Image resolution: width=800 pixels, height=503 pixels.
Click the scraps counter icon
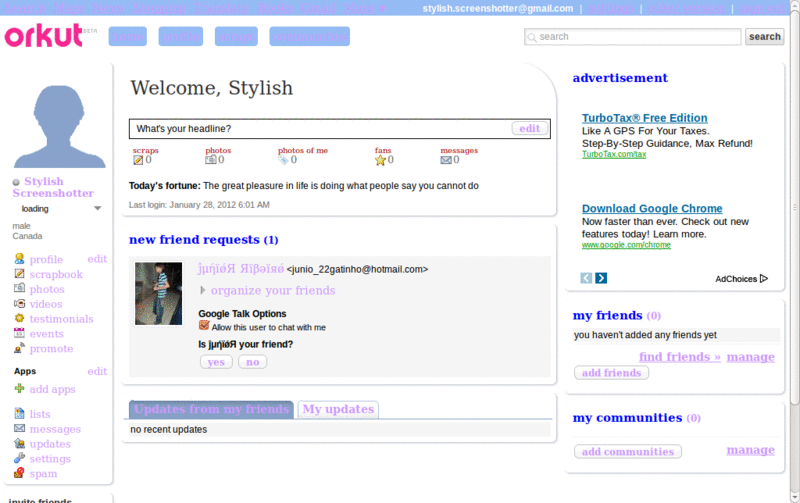click(x=138, y=160)
